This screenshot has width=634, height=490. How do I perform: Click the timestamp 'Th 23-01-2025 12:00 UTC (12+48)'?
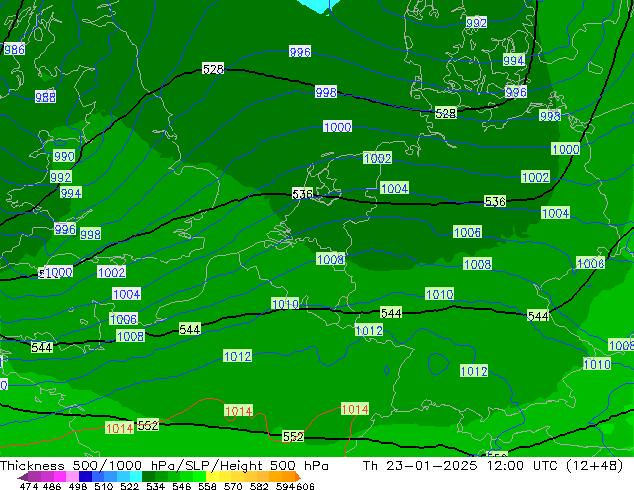point(493,466)
